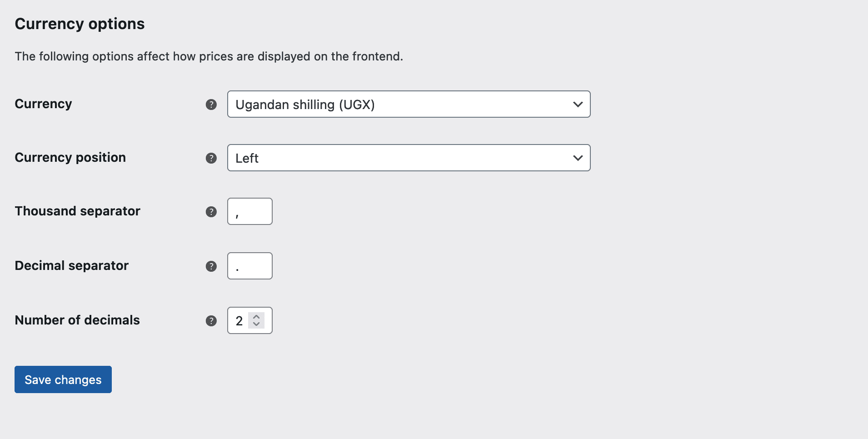Click the Currency dropdown chevron arrow
The height and width of the screenshot is (439, 868).
(x=577, y=104)
